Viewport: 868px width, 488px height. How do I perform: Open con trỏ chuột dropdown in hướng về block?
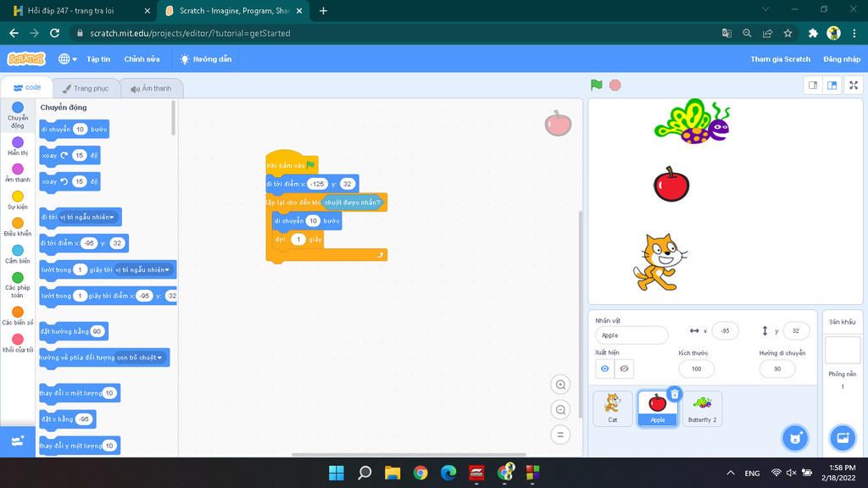[x=140, y=358]
